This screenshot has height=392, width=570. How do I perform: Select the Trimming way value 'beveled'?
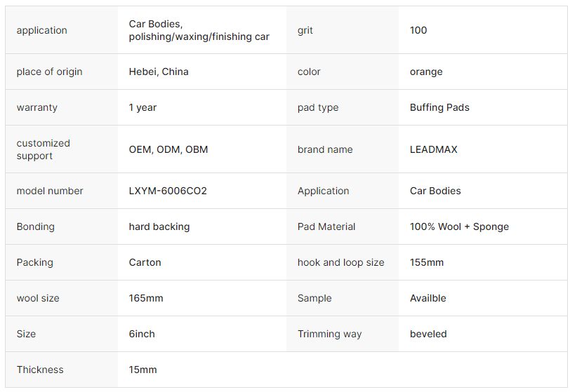tap(428, 334)
